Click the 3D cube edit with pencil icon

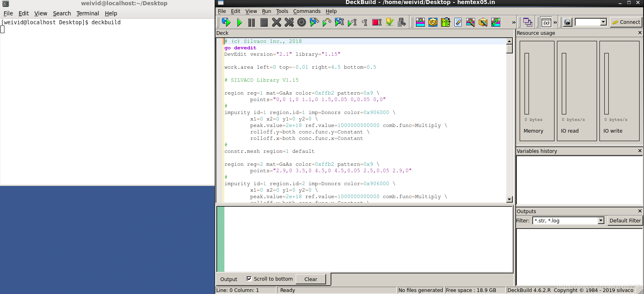[x=483, y=22]
